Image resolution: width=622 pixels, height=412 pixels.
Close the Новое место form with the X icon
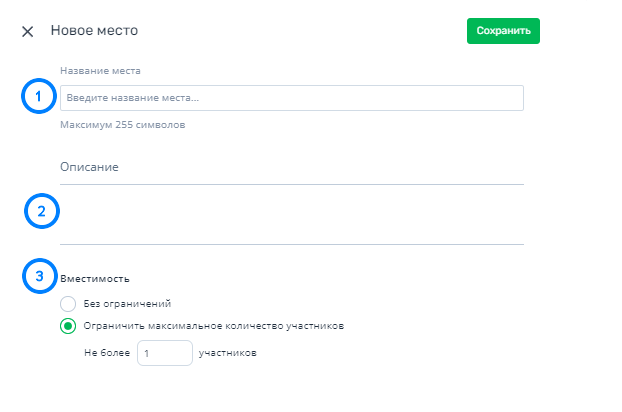tap(27, 31)
